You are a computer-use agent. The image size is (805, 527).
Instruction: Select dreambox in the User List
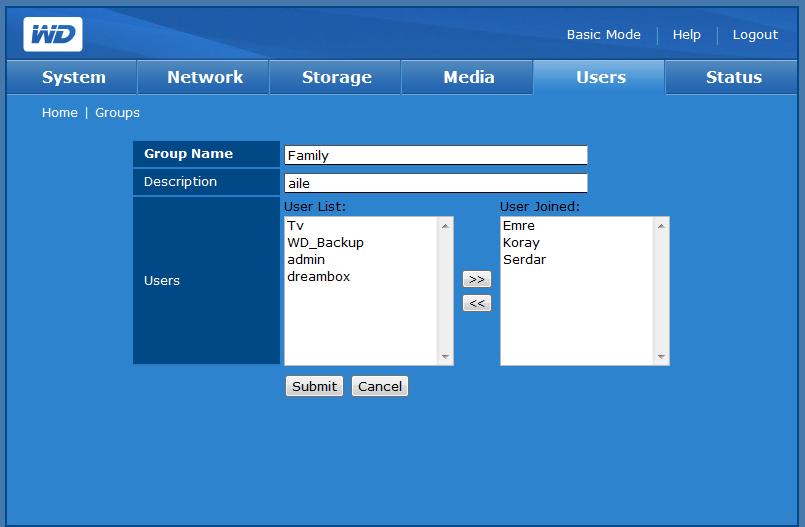click(x=361, y=276)
